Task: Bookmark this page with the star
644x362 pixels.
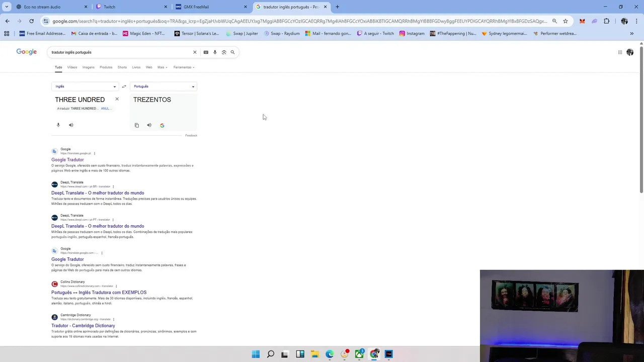Action: [x=566, y=21]
